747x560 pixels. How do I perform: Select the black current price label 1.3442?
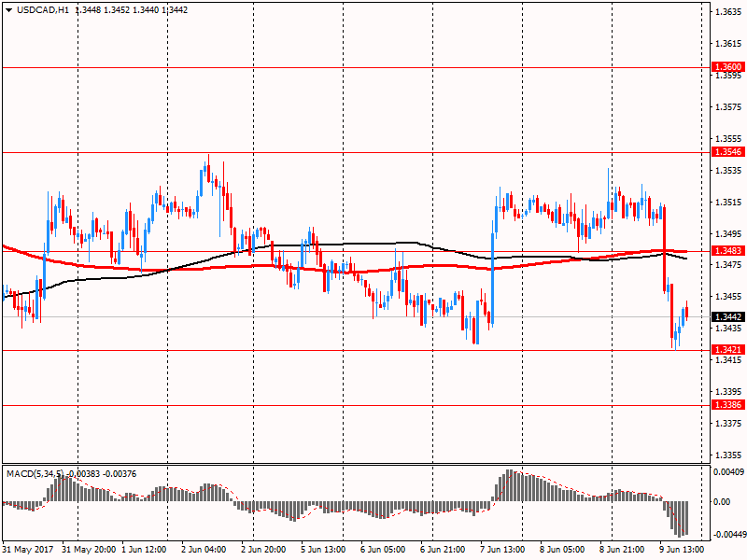728,317
